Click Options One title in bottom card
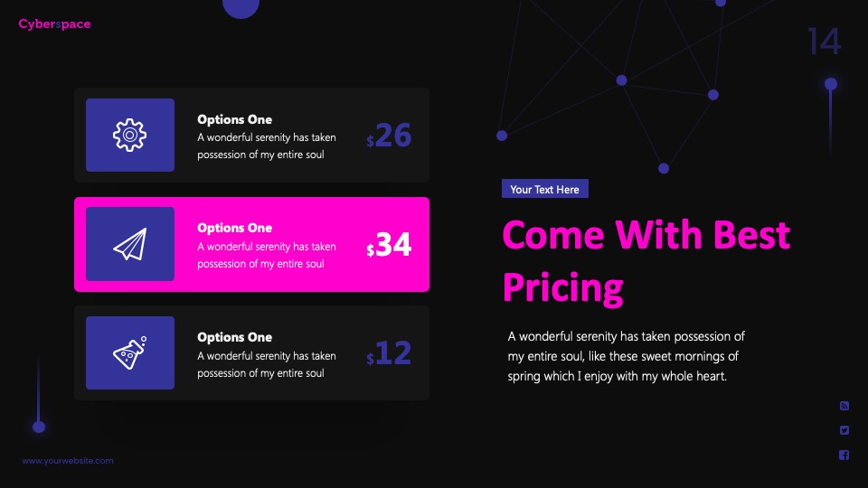 pos(235,337)
